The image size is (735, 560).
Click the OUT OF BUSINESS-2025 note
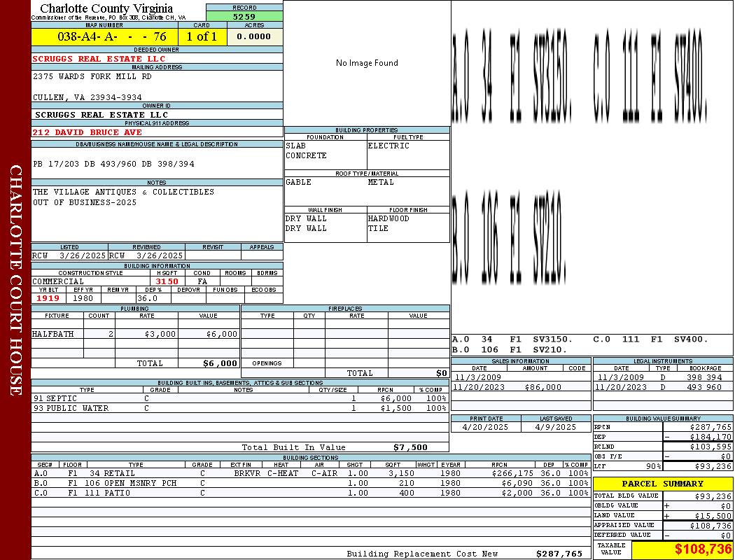click(85, 202)
